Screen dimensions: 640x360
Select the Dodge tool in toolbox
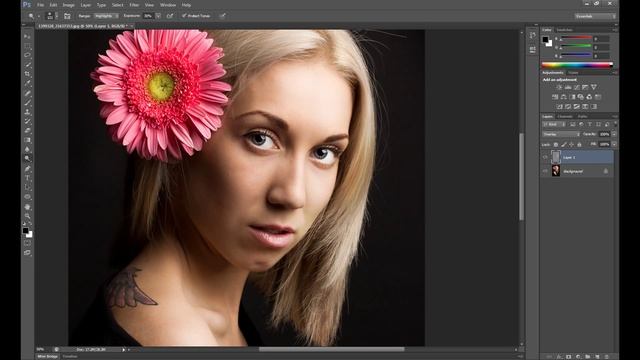pyautogui.click(x=27, y=158)
